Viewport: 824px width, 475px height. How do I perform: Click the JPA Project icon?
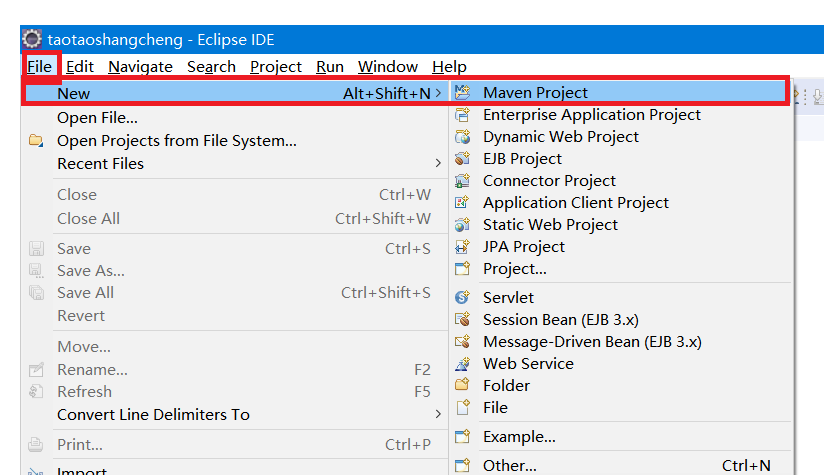[462, 247]
